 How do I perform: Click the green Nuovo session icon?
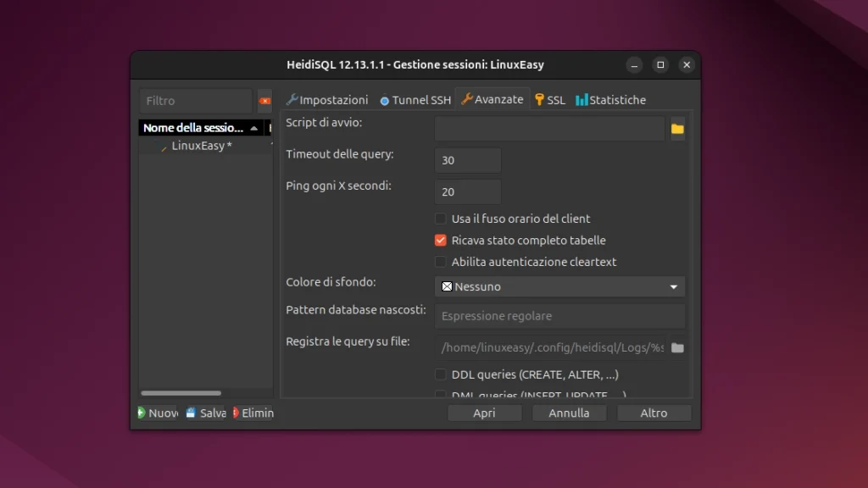pos(142,413)
